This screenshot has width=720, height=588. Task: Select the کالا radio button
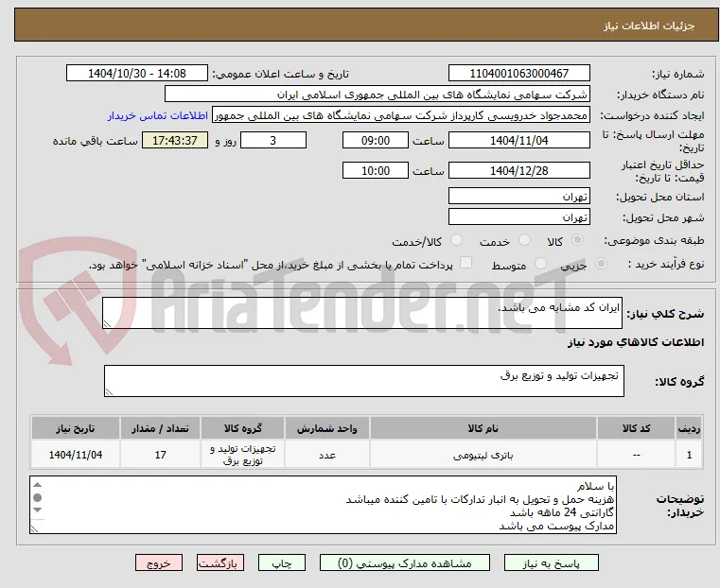click(578, 240)
